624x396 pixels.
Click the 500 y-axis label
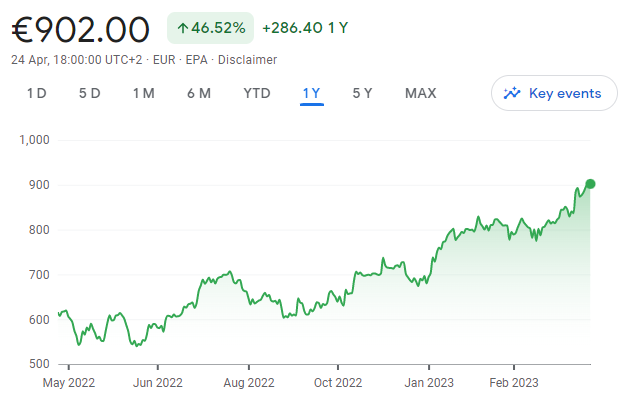[x=39, y=364]
